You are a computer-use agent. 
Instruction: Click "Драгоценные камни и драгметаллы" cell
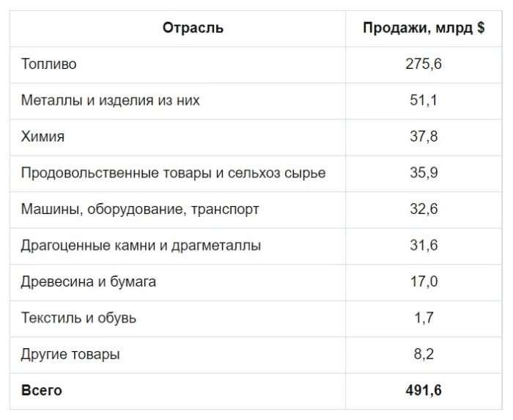(x=141, y=246)
